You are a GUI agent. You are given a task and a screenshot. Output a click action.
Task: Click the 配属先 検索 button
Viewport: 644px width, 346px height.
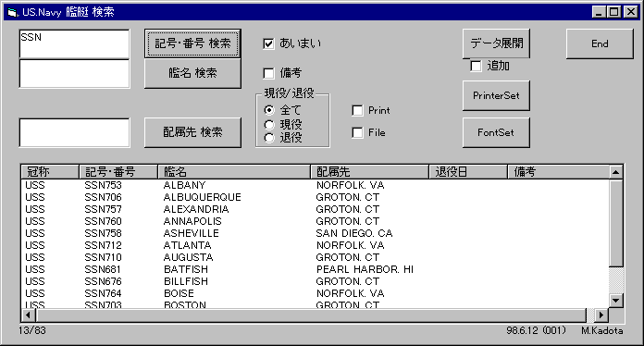192,132
